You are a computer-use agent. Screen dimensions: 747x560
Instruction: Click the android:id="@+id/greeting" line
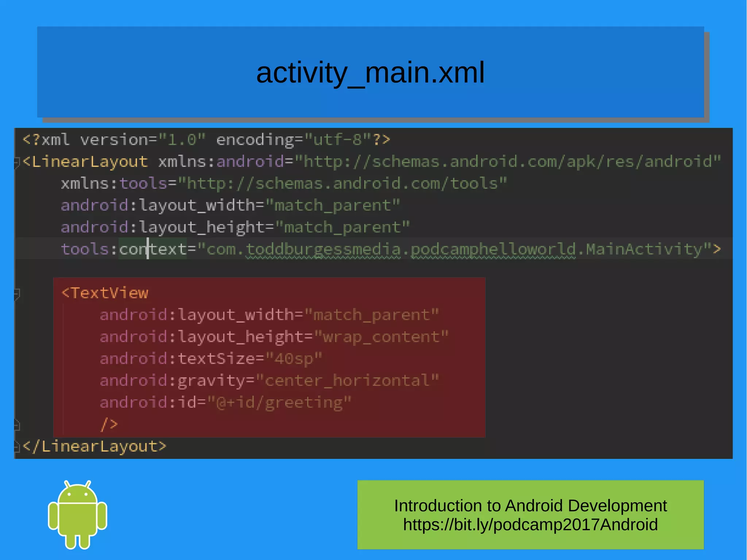[x=225, y=402]
